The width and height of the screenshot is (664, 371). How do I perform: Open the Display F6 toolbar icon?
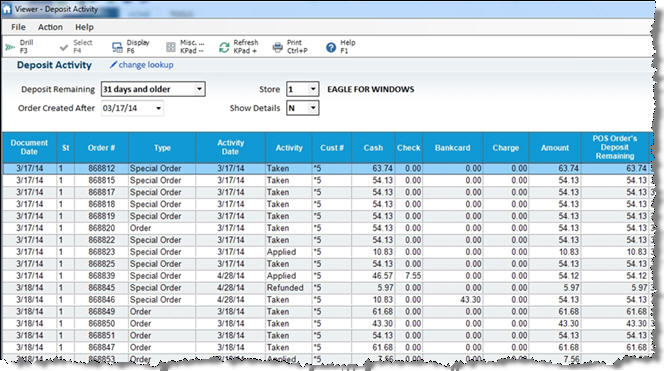tap(117, 47)
